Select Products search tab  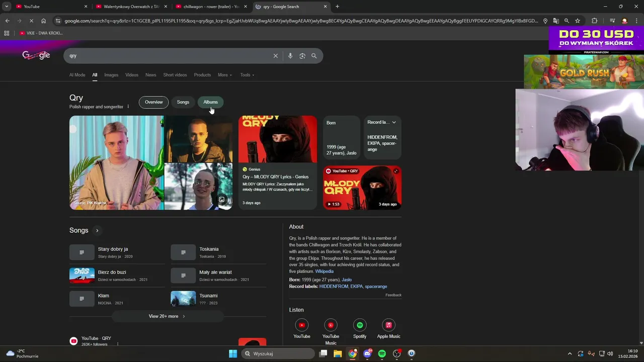click(202, 75)
